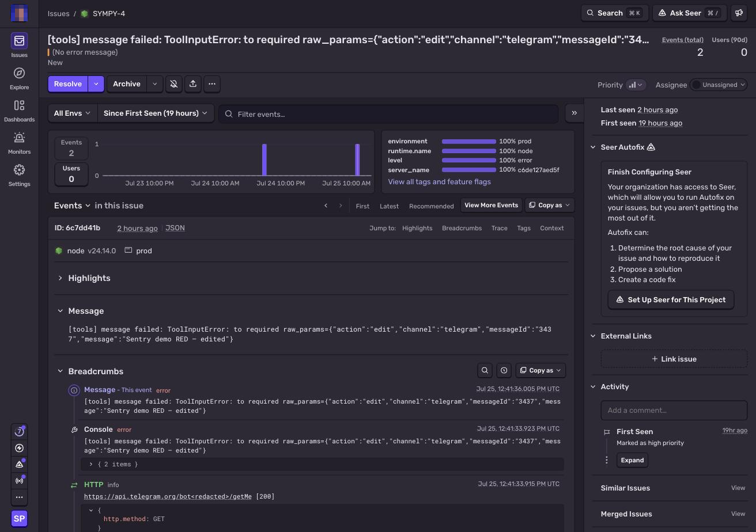
Task: Open Monitors from the sidebar
Action: (x=19, y=143)
